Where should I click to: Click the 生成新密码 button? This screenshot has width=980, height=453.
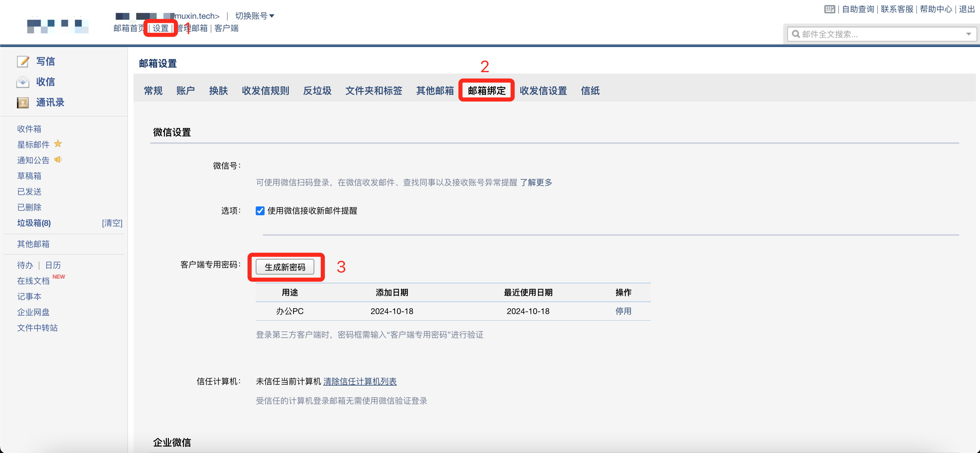pos(285,267)
